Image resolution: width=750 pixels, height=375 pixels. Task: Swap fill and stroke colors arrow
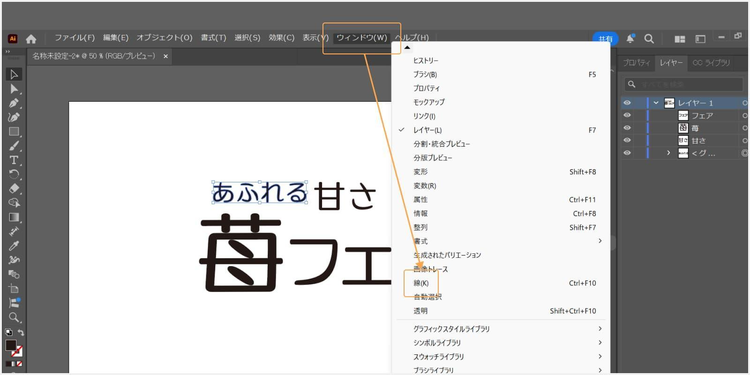pos(21,332)
